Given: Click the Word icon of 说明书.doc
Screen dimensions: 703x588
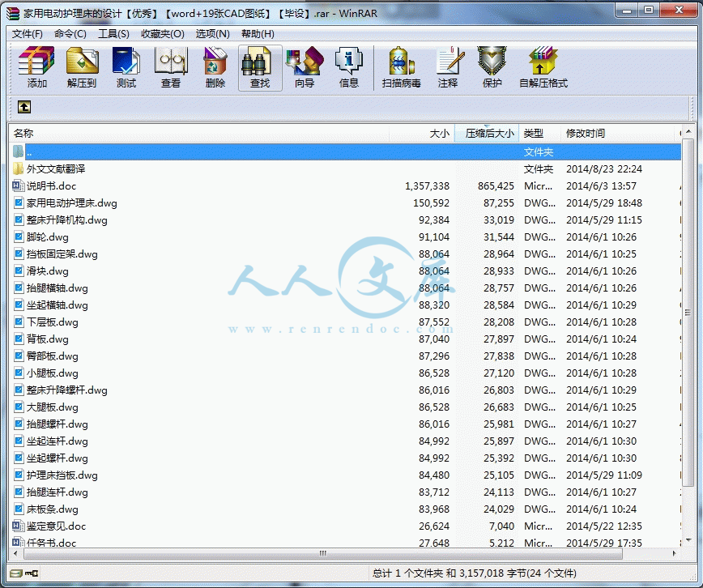Looking at the screenshot, I should pos(18,185).
